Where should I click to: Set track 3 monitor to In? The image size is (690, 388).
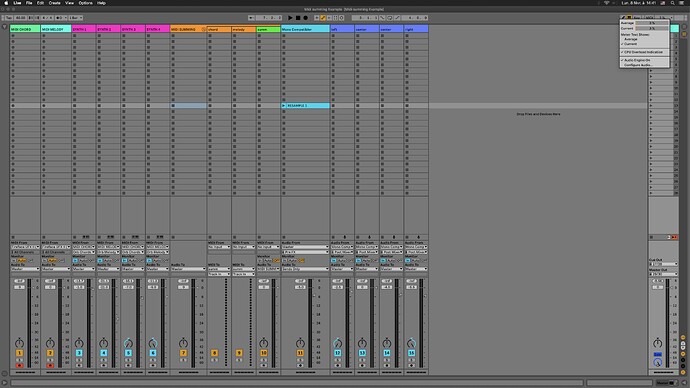(x=76, y=260)
